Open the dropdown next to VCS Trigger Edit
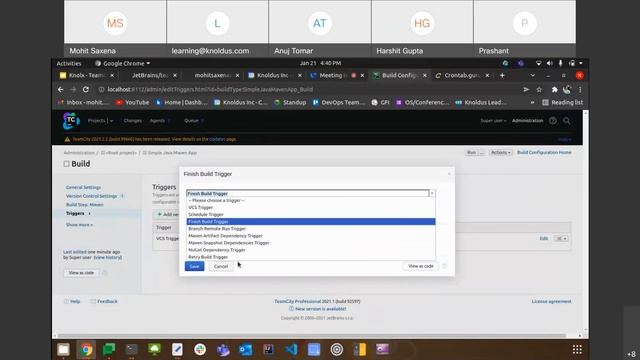The width and height of the screenshot is (640, 360). click(x=561, y=238)
